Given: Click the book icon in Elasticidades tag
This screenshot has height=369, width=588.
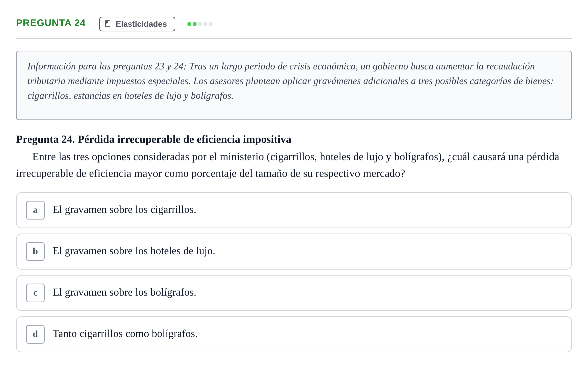Looking at the screenshot, I should pyautogui.click(x=108, y=24).
